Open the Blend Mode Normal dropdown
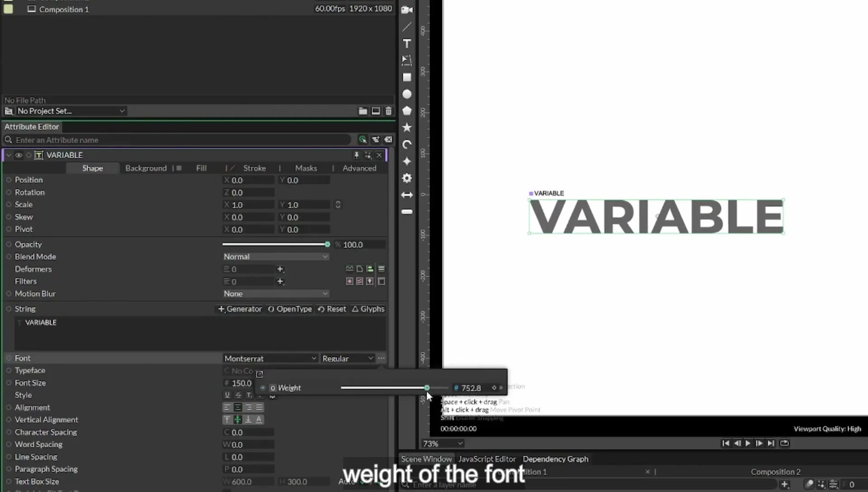 [x=276, y=256]
